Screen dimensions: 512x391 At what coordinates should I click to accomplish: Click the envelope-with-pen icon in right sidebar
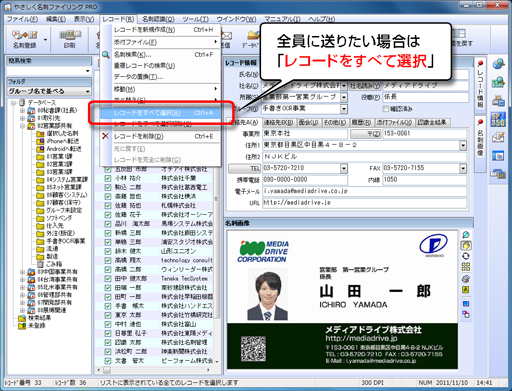click(498, 137)
